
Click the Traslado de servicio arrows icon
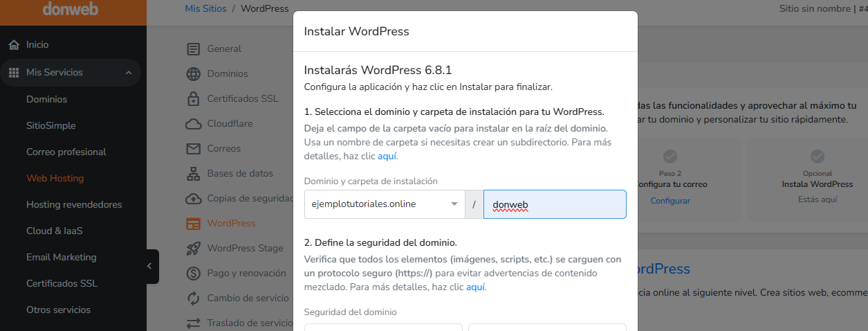pos(194,323)
